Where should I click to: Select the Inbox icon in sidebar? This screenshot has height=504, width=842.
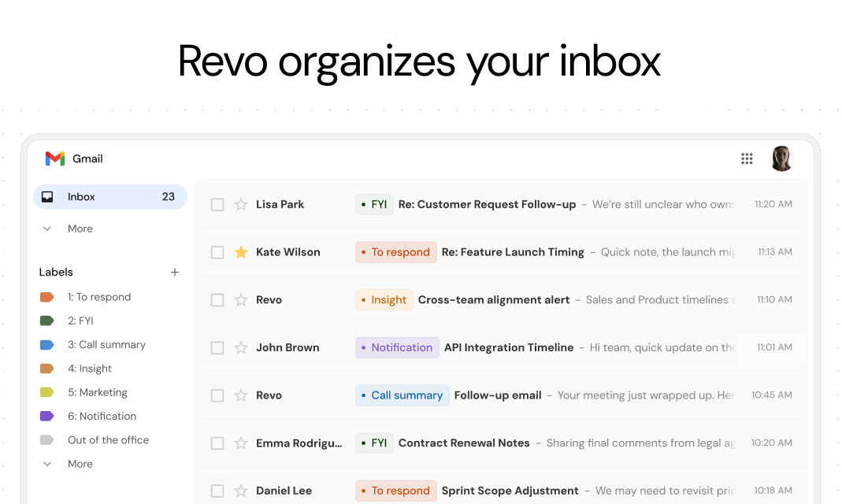click(47, 197)
